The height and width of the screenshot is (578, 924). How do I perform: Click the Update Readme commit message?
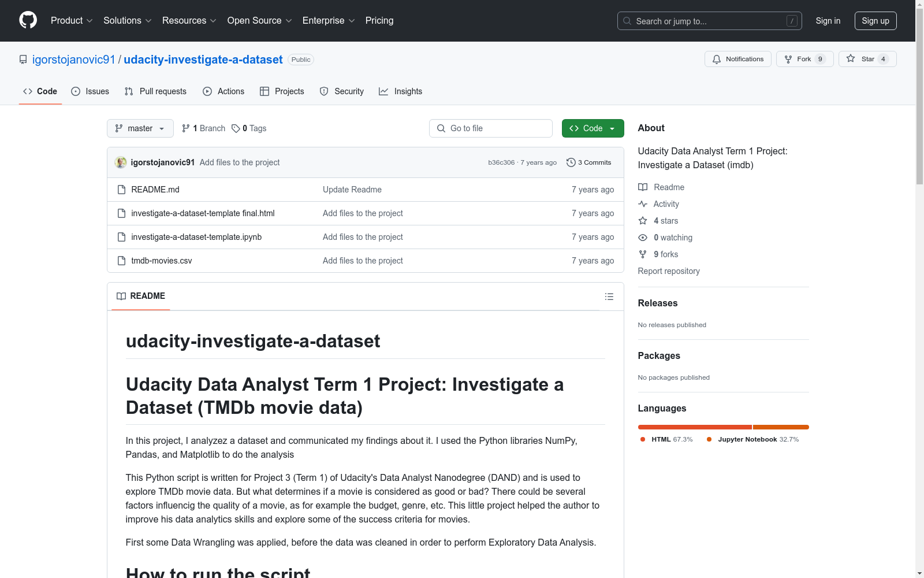(352, 190)
